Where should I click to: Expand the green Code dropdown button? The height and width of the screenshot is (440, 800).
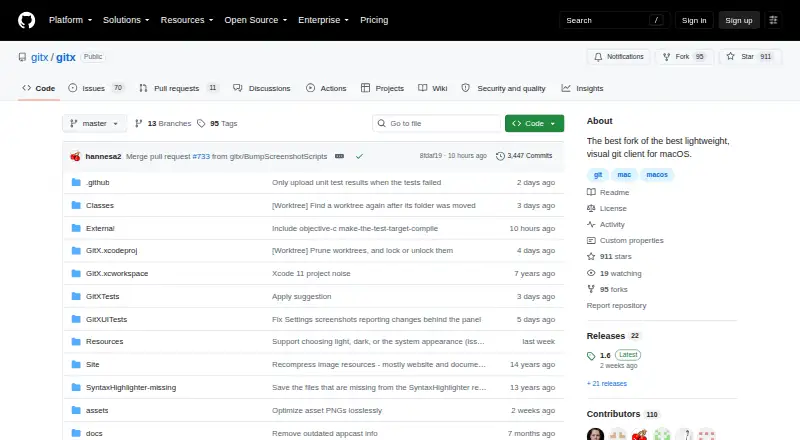tap(534, 124)
